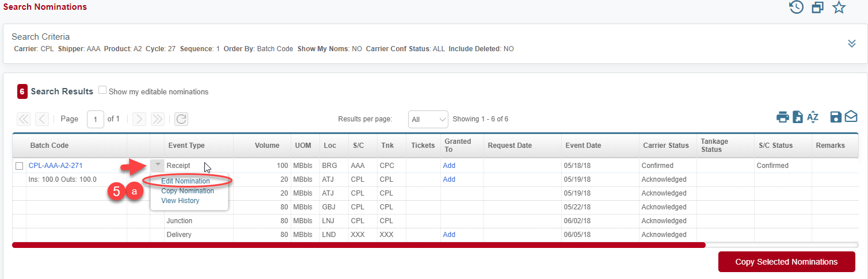Open the history clock icon
Viewport: 868px width, 279px height.
(x=796, y=7)
